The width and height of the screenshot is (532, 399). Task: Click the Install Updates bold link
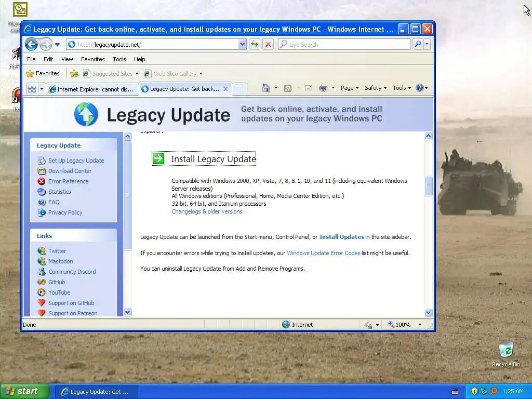coord(342,237)
